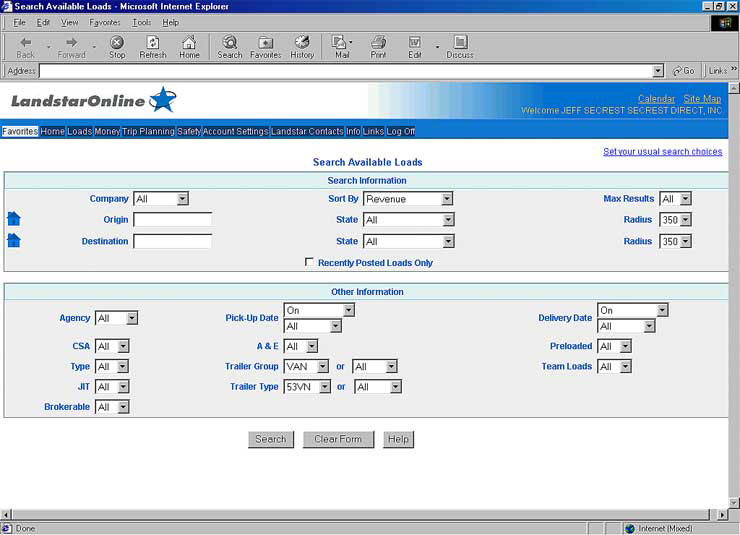The image size is (740, 535).
Task: Click Set your usual search choices link
Action: pyautogui.click(x=663, y=151)
